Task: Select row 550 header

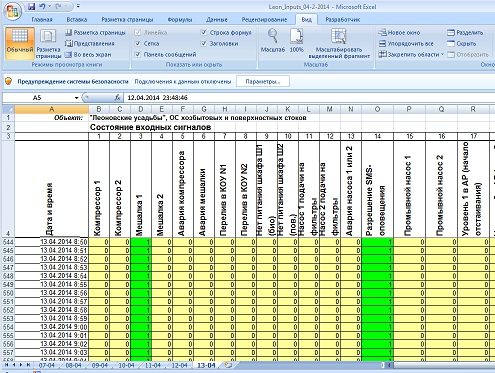Action: (x=8, y=293)
